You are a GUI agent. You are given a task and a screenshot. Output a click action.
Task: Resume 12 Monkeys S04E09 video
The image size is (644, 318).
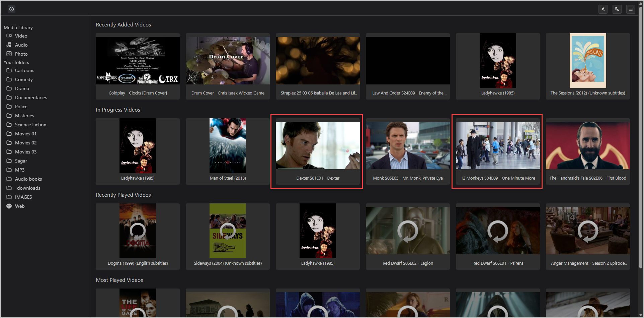498,145
